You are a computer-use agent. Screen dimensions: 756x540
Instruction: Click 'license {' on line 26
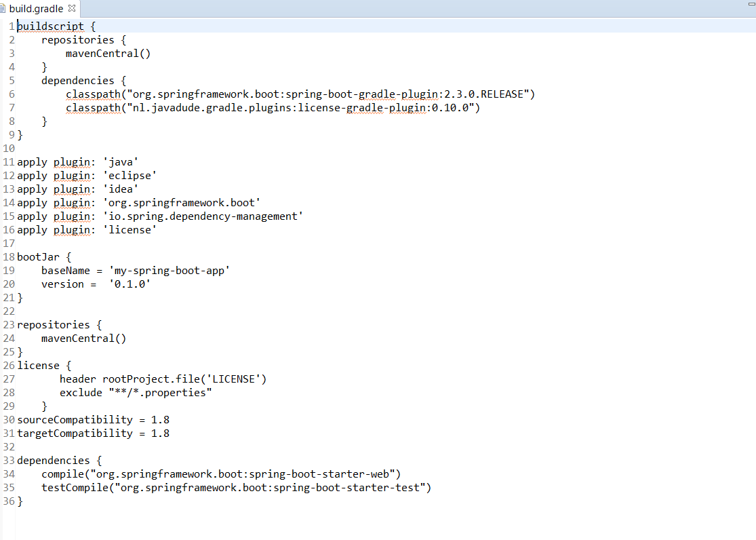44,365
